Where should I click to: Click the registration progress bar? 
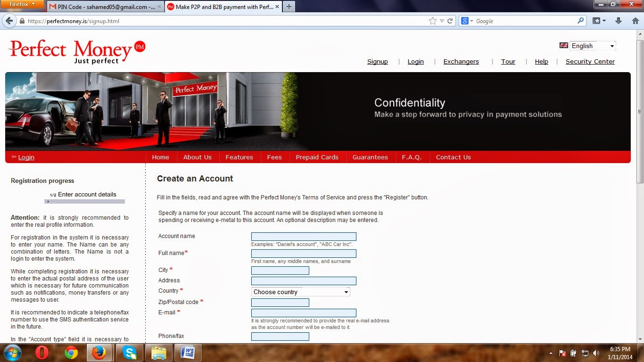(84, 201)
